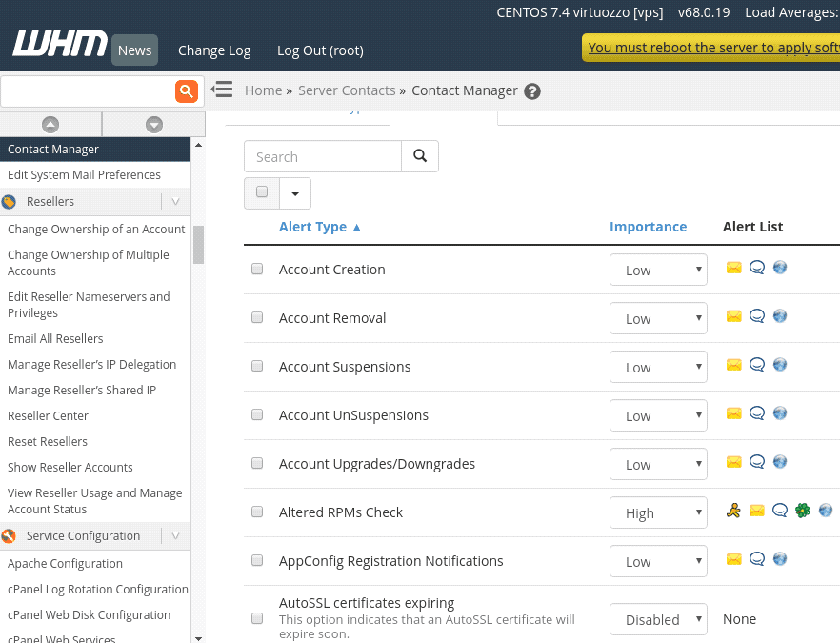This screenshot has width=840, height=643.
Task: Click the globe icon for Account Suspensions
Action: point(780,365)
